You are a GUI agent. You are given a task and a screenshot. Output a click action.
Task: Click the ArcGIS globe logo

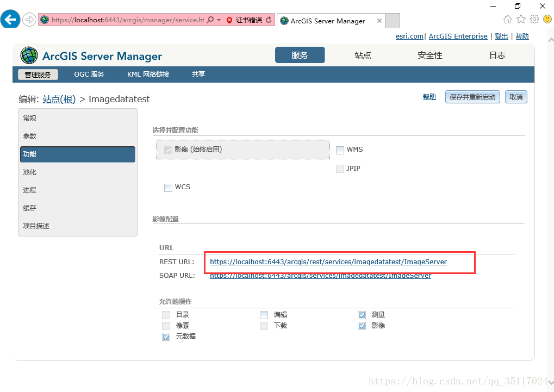(29, 55)
